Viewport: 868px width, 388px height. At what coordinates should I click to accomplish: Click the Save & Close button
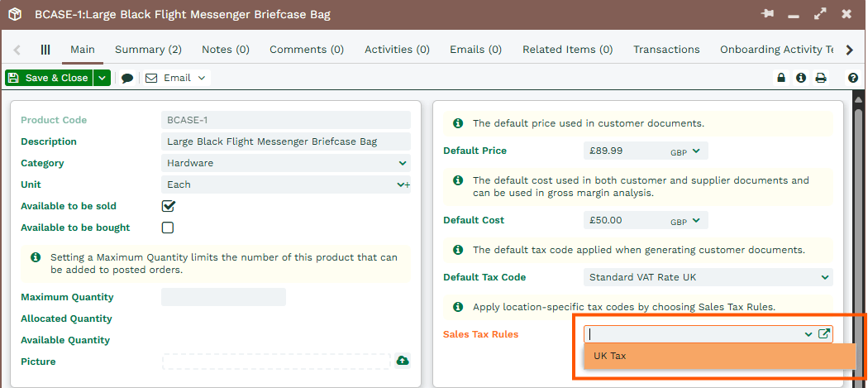50,78
